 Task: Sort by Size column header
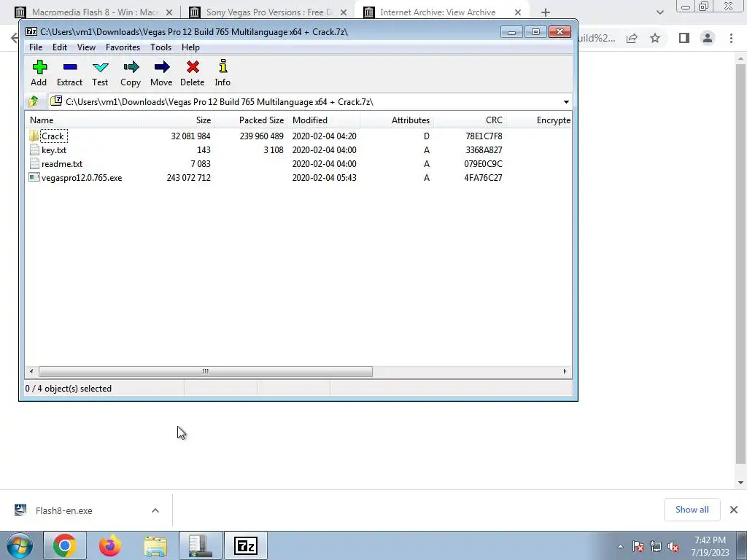pos(178,120)
